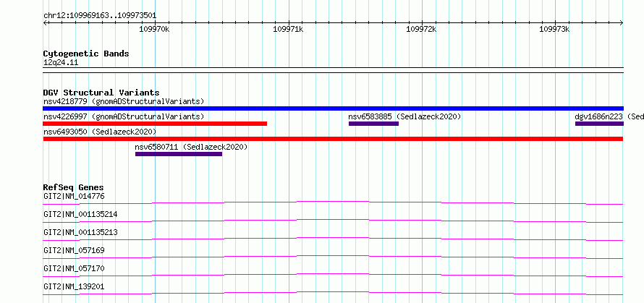Click the purple dgv1686n223 variant bar
The image size is (644, 303).
coord(599,124)
